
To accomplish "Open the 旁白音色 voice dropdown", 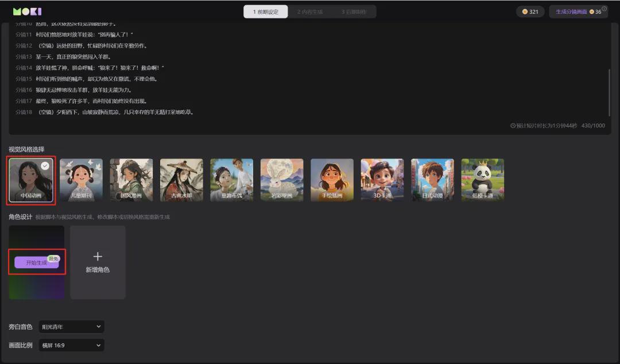I will click(x=71, y=326).
